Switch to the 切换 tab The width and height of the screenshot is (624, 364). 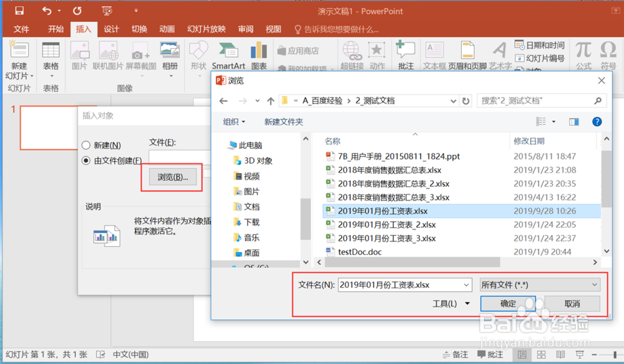pos(139,29)
